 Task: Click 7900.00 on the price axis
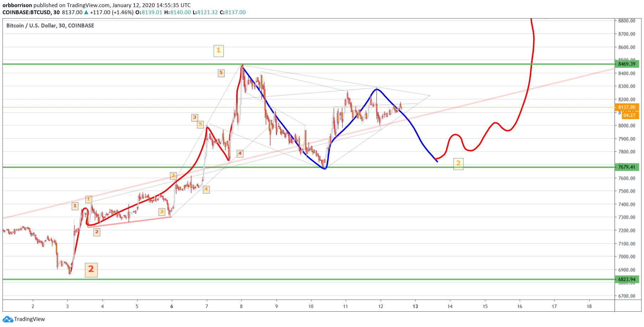627,139
